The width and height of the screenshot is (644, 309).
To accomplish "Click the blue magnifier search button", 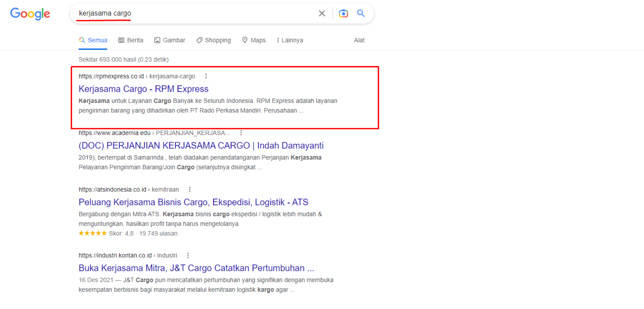I will tap(361, 13).
